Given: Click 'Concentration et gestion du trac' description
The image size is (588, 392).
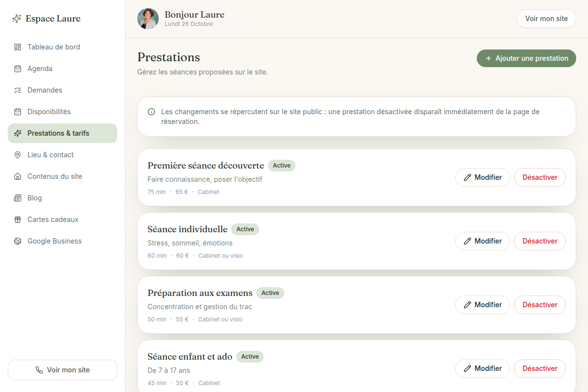Looking at the screenshot, I should pos(200,307).
